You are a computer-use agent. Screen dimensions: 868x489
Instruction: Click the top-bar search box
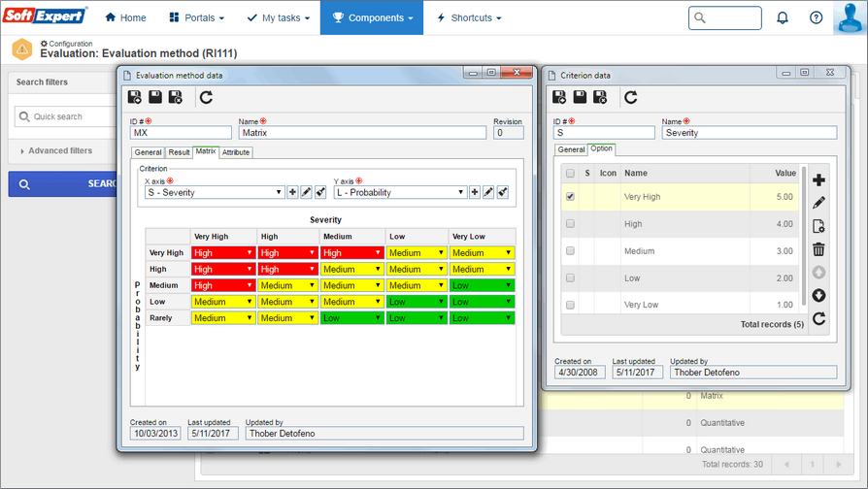724,17
